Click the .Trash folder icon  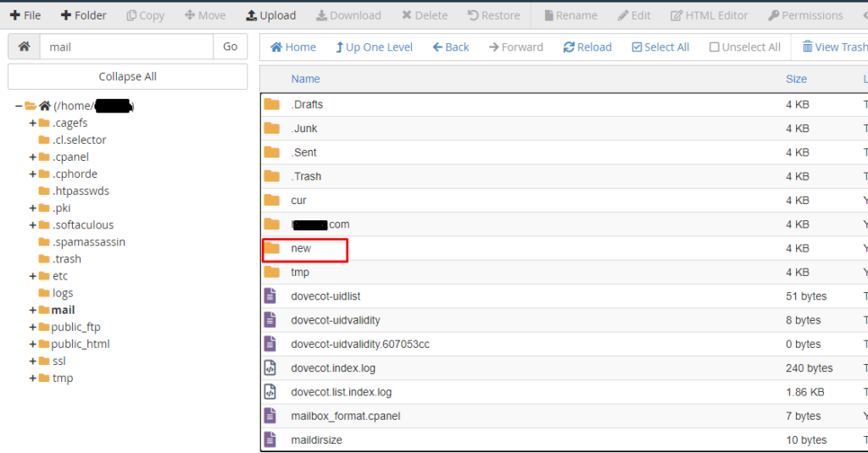click(272, 176)
